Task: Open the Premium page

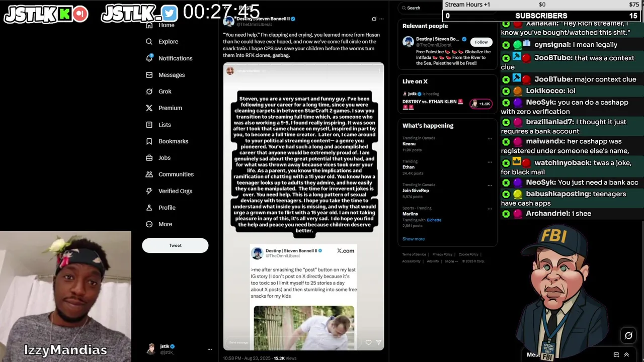Action: click(x=164, y=108)
